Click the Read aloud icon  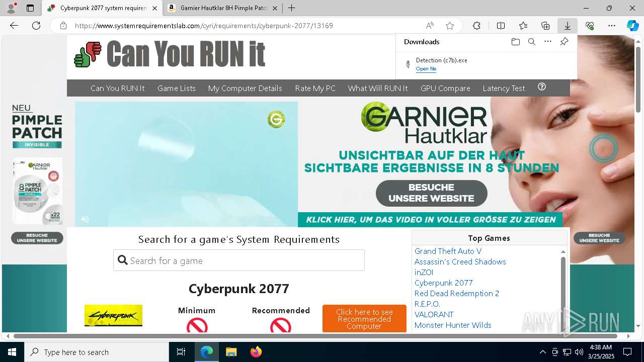coord(430,26)
